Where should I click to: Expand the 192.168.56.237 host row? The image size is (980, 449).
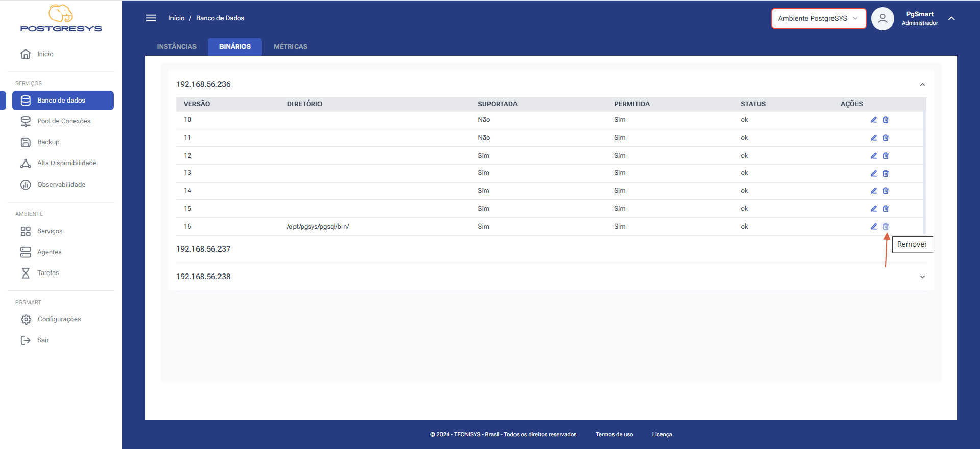pyautogui.click(x=551, y=249)
